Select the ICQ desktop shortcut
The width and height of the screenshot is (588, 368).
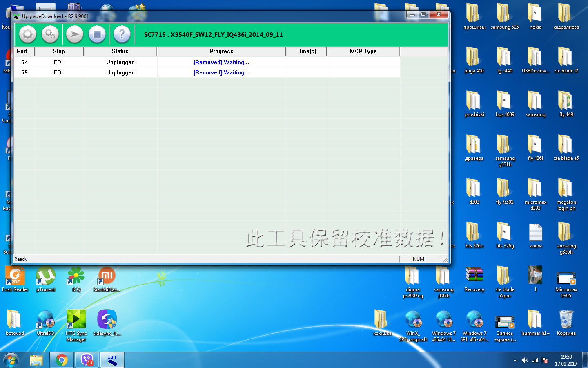pos(76,279)
